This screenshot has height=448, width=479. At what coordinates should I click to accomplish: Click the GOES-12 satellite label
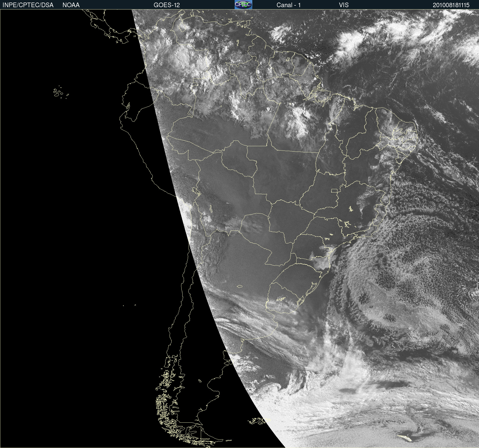coord(167,5)
